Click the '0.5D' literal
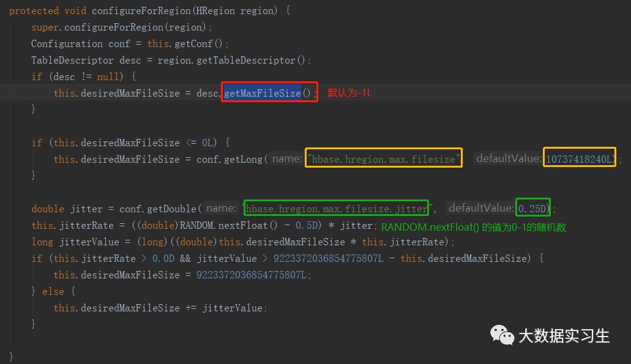Image resolution: width=631 pixels, height=364 pixels. [x=306, y=225]
